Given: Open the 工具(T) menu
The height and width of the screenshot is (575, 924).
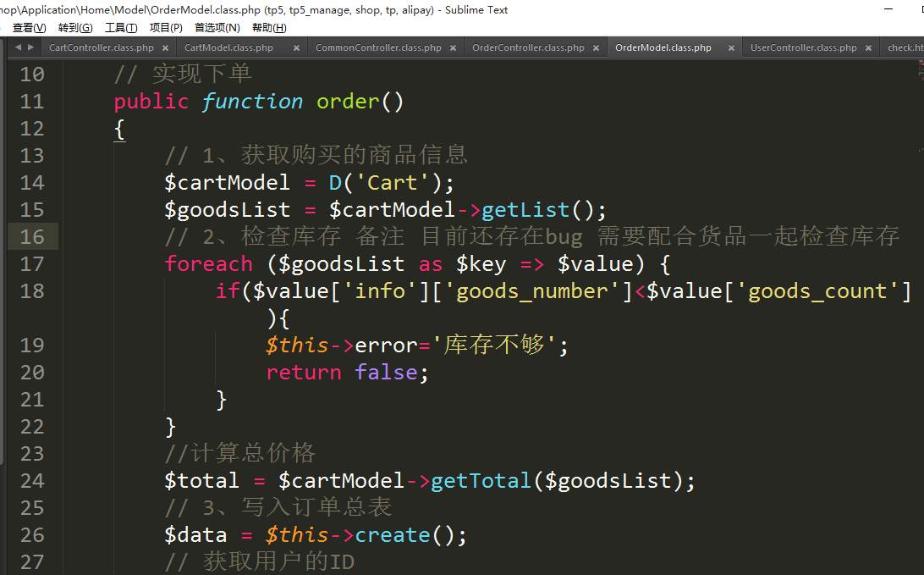Looking at the screenshot, I should coord(121,28).
